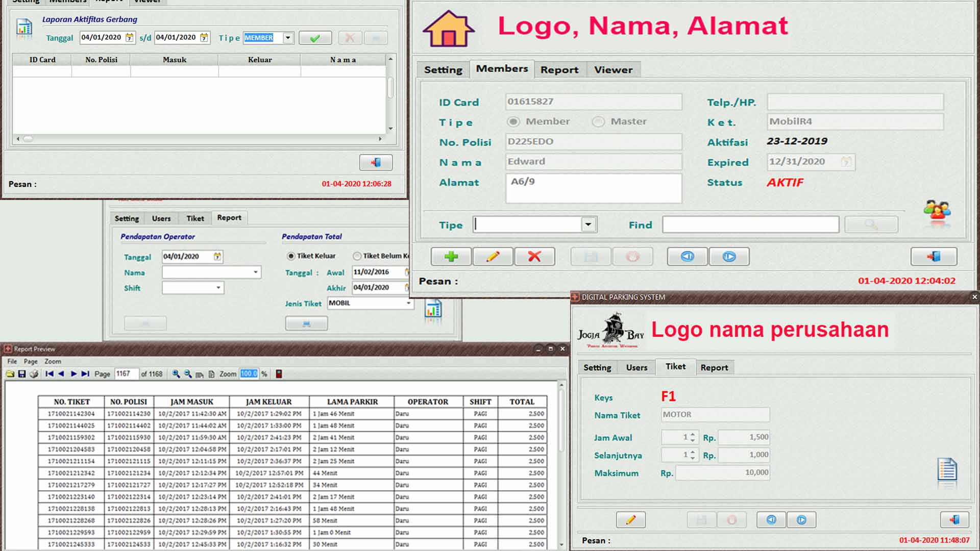980x551 pixels.
Task: Go to last page in Report Preview
Action: tap(85, 374)
